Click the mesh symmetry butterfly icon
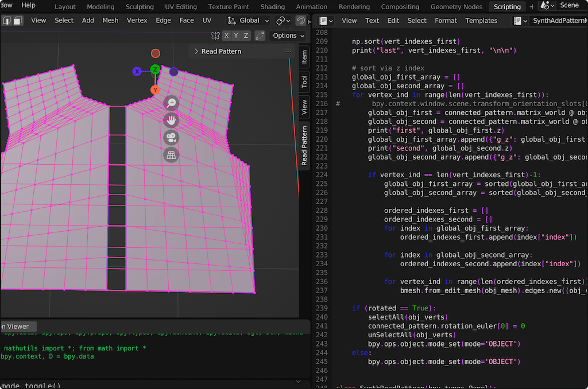 [215, 36]
